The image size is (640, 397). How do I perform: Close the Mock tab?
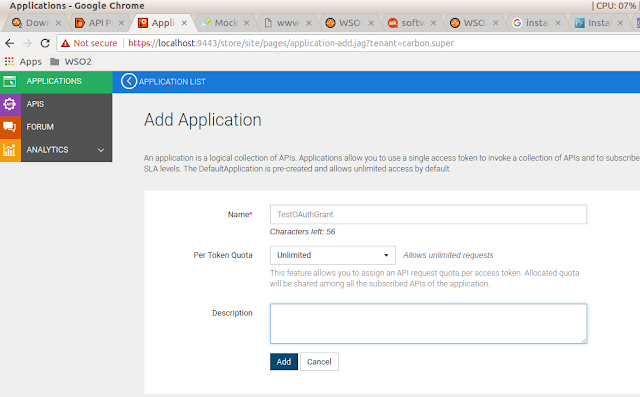[x=246, y=23]
